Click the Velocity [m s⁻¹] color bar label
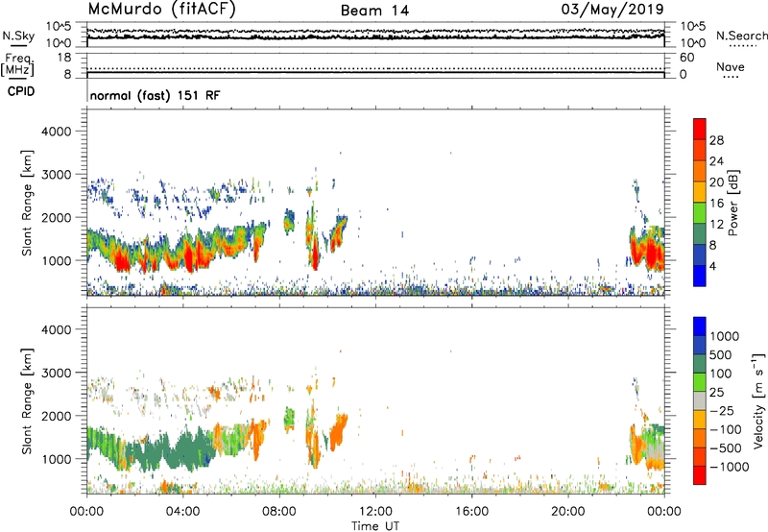This screenshot has width=768, height=532. click(758, 400)
